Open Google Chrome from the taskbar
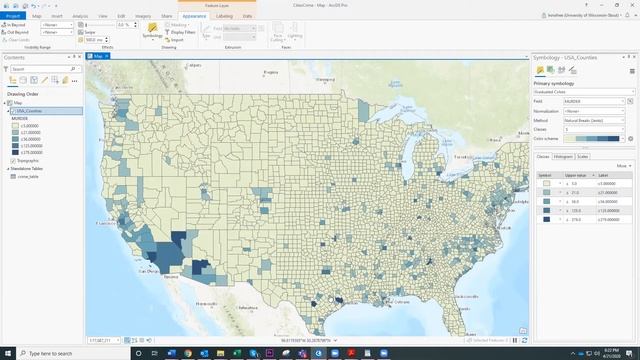Screen dimensions: 640x360 (188, 353)
